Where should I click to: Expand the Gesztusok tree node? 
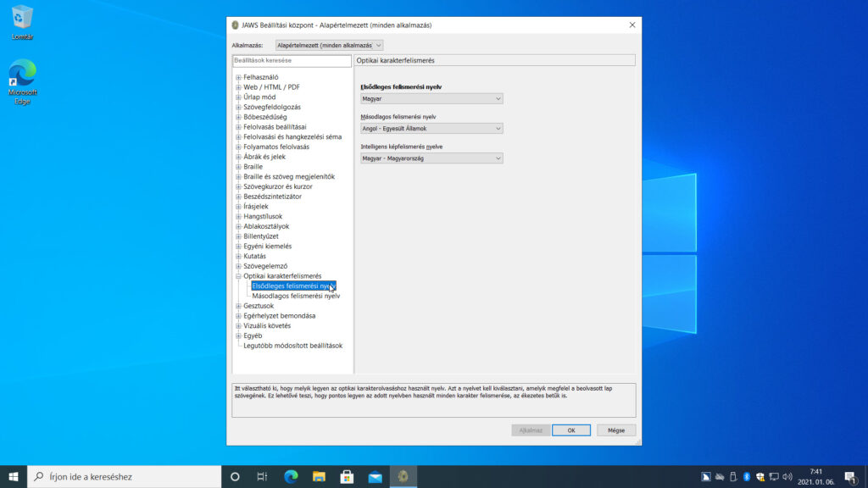(238, 306)
